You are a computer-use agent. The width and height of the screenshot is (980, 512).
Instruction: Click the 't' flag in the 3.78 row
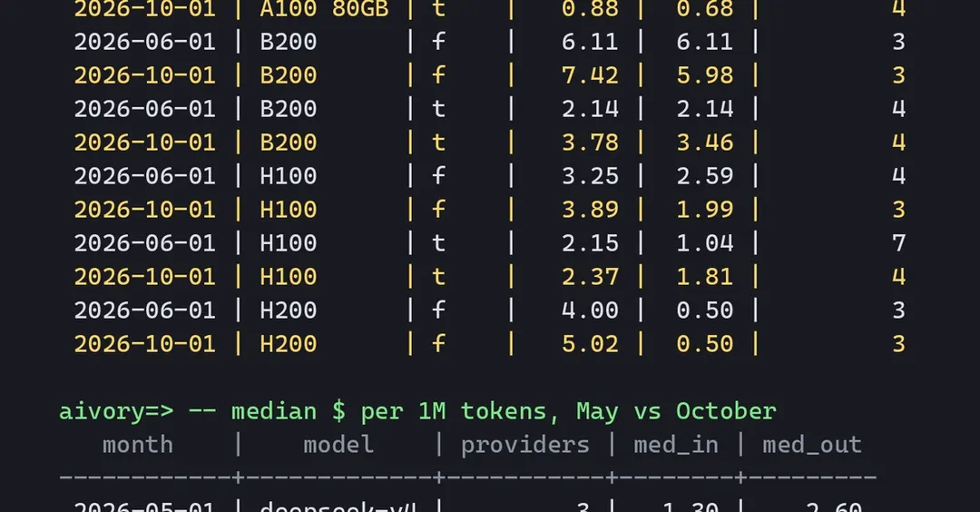(439, 143)
